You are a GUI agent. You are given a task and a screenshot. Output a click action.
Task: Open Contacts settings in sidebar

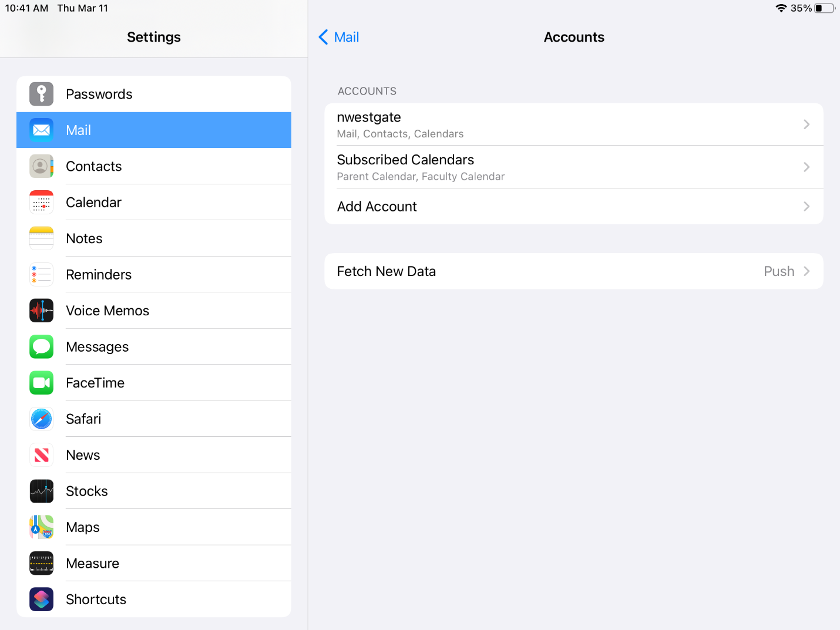coord(154,166)
